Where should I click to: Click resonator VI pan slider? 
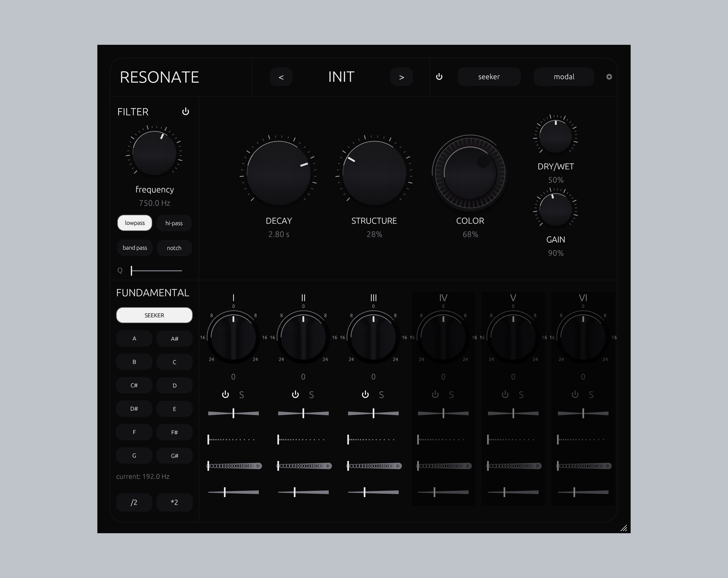(583, 413)
